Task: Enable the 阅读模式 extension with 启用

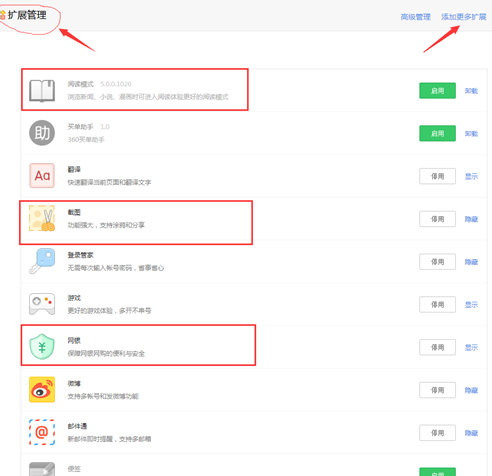Action: 437,91
